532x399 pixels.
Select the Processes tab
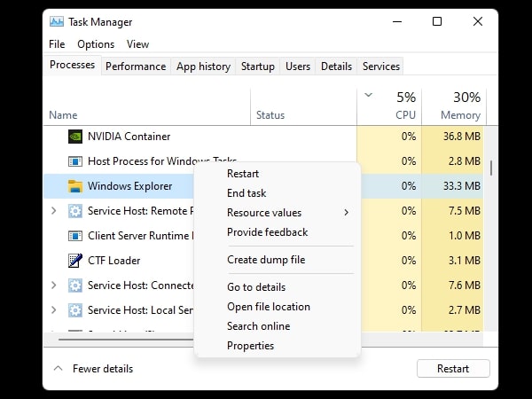click(73, 65)
